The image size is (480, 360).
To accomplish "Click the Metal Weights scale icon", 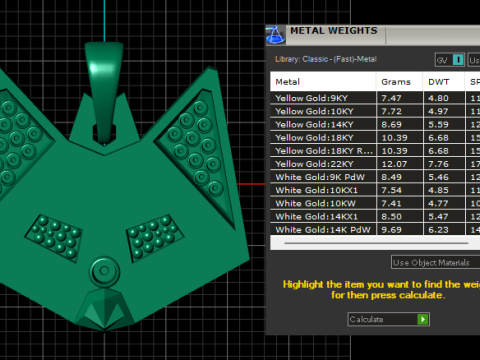I will [x=275, y=35].
